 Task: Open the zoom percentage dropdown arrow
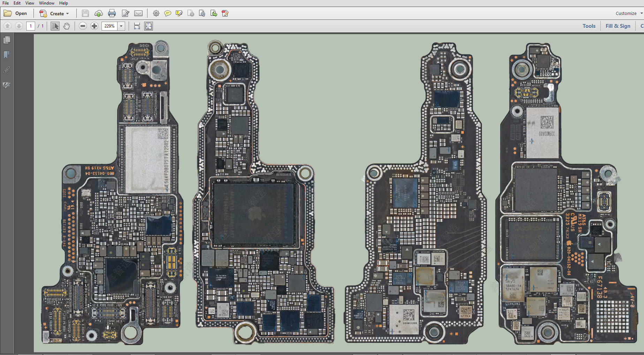[x=121, y=26]
